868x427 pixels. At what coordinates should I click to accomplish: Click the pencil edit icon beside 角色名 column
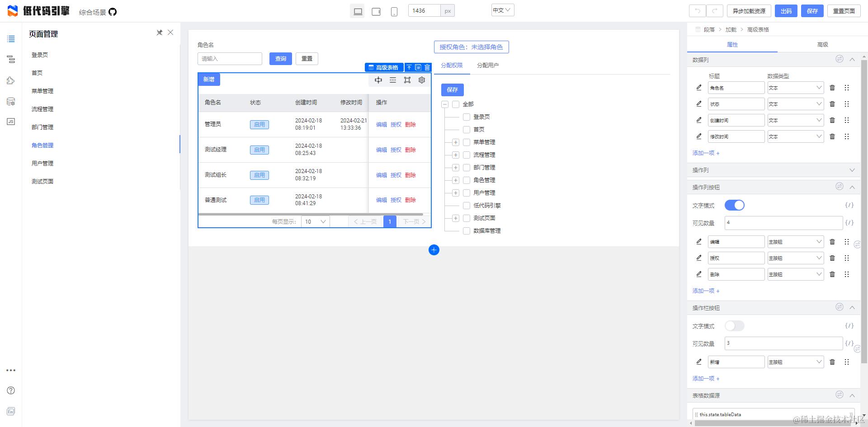(698, 88)
